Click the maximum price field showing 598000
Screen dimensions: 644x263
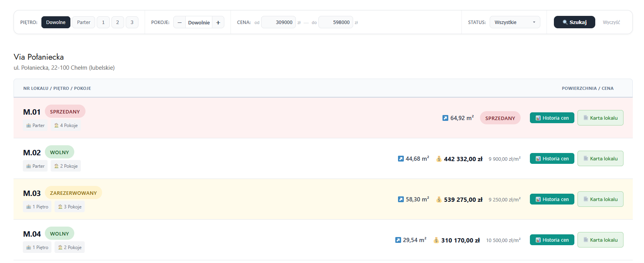pyautogui.click(x=336, y=22)
